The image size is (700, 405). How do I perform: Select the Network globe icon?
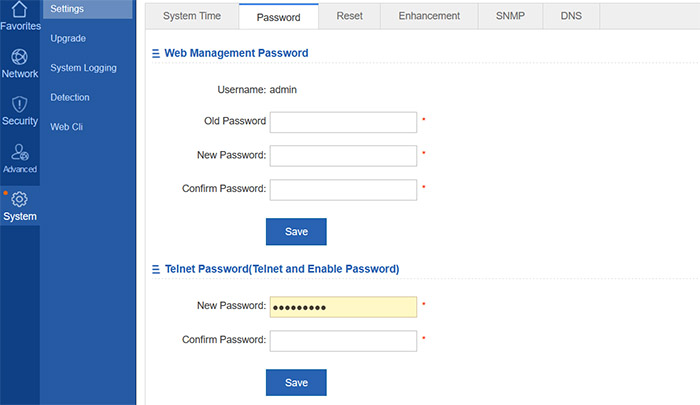click(x=19, y=57)
